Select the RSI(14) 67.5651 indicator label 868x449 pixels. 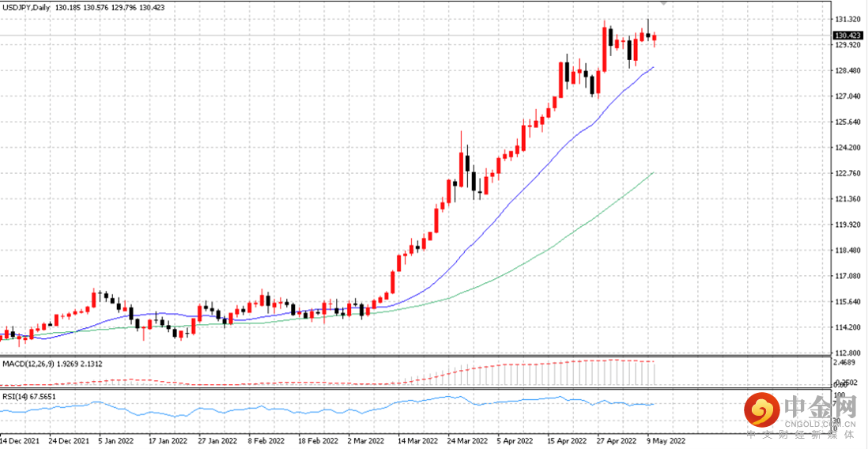pos(29,396)
